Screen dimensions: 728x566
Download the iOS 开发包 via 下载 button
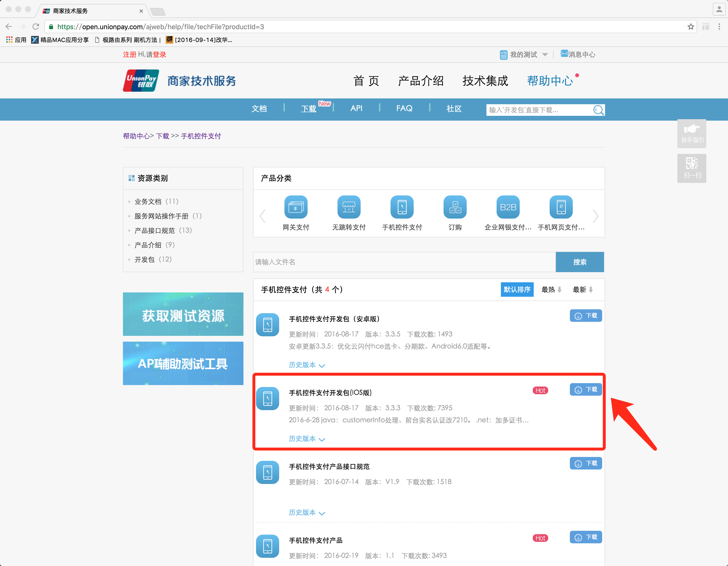tap(586, 390)
